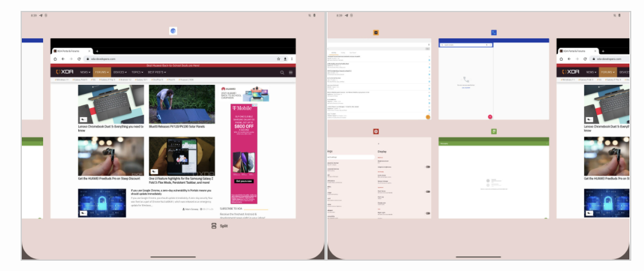Tap the orange app icon above its card
The image size is (644, 271).
[376, 33]
